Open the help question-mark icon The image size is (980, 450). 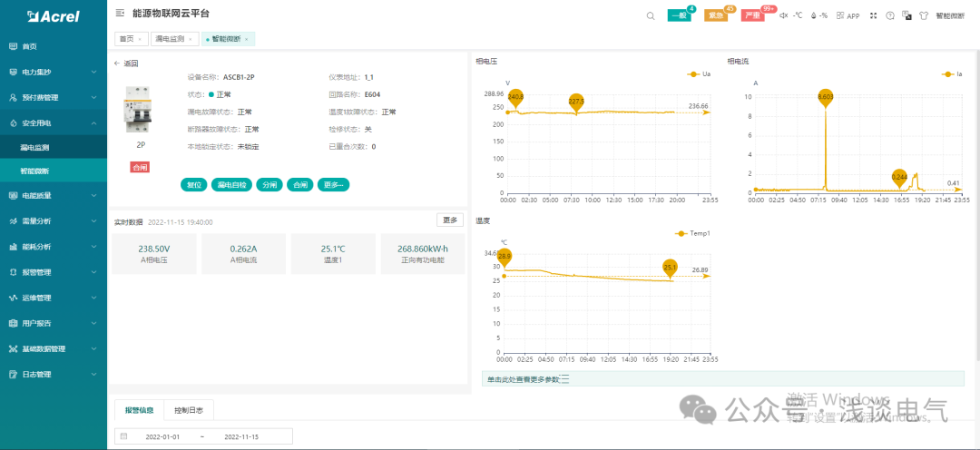(890, 15)
